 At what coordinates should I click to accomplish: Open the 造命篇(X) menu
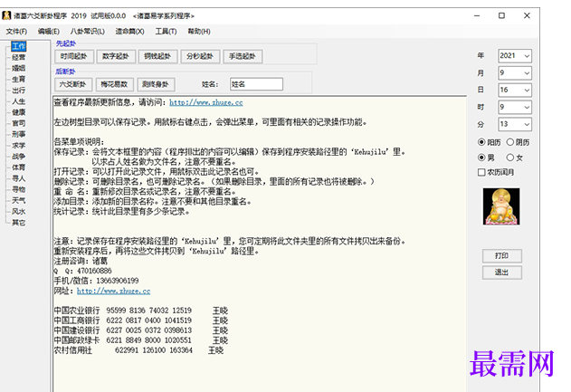pyautogui.click(x=129, y=32)
